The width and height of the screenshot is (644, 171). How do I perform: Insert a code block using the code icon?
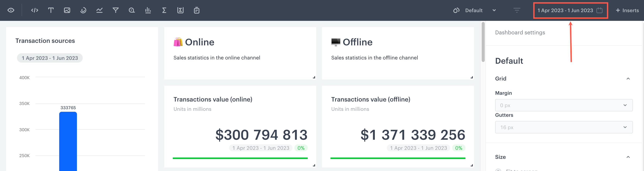pos(35,10)
